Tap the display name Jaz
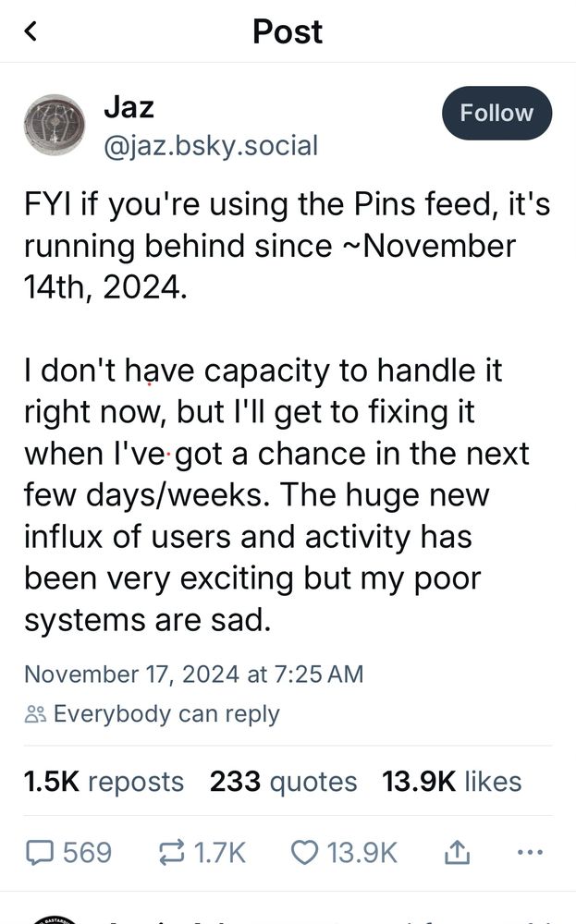 [x=129, y=107]
